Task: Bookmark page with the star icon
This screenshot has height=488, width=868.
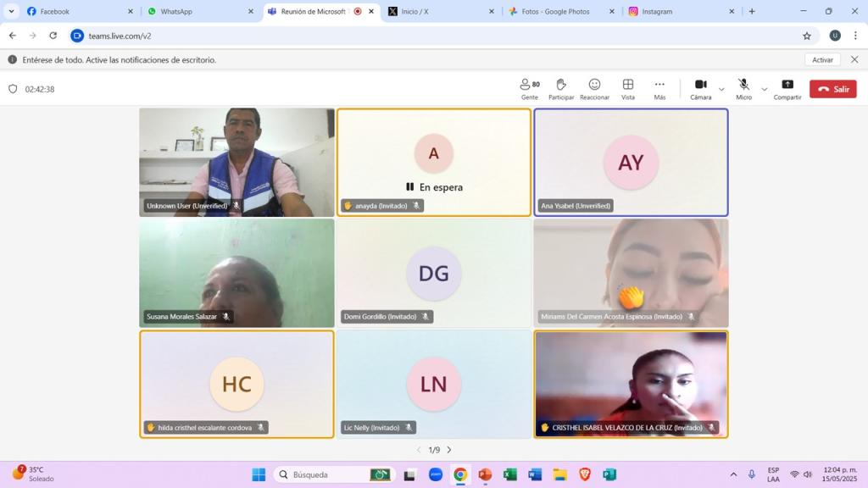Action: (807, 36)
